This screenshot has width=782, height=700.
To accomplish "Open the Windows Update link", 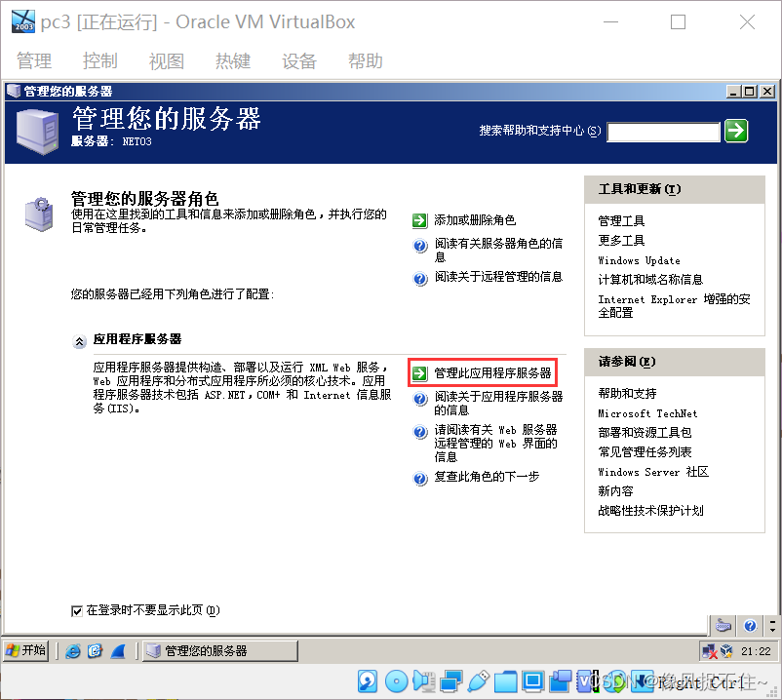I will point(639,260).
